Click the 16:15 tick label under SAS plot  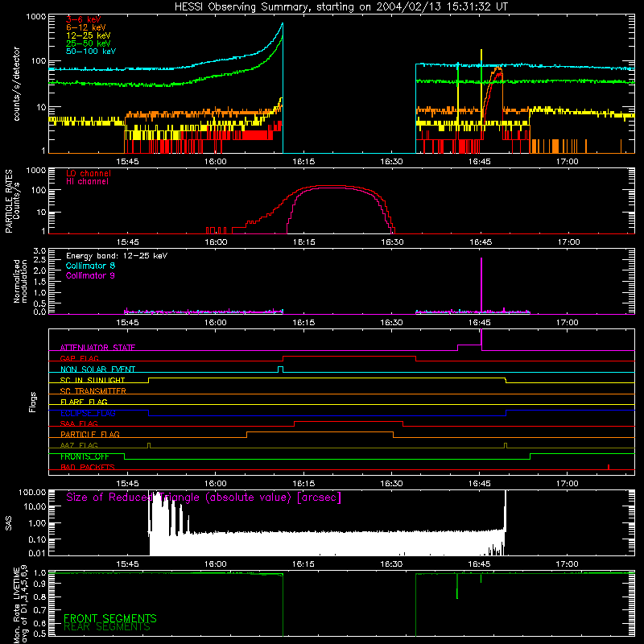tap(303, 564)
